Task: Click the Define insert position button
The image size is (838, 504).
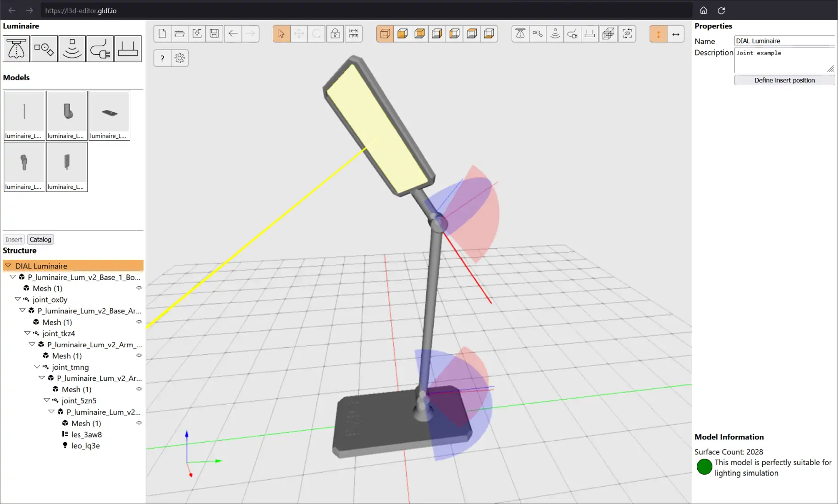Action: (784, 80)
